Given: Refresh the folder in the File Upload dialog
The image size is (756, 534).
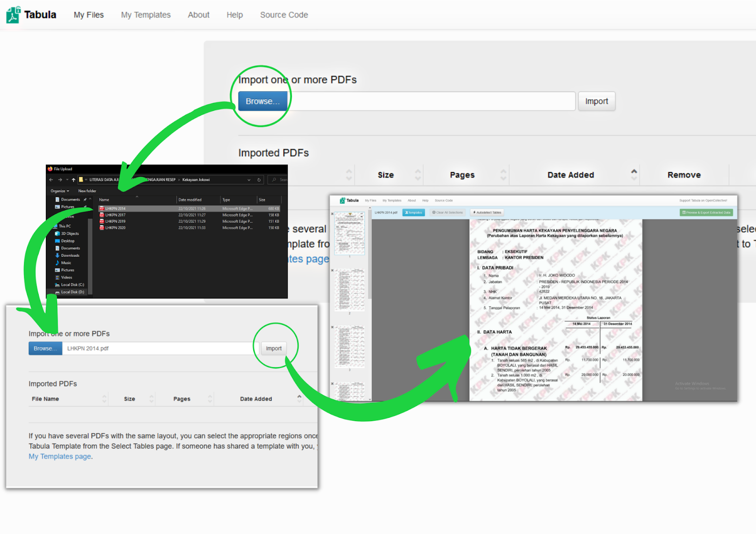Looking at the screenshot, I should [259, 179].
